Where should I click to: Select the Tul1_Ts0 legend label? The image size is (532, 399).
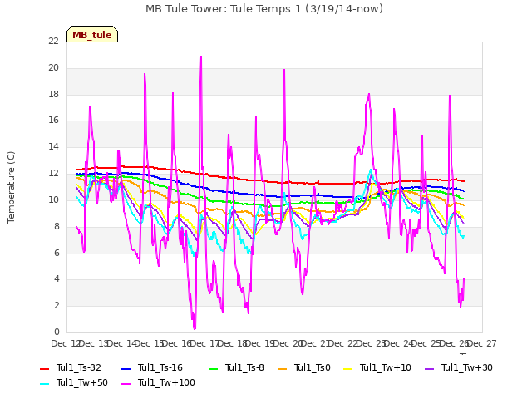313,367
